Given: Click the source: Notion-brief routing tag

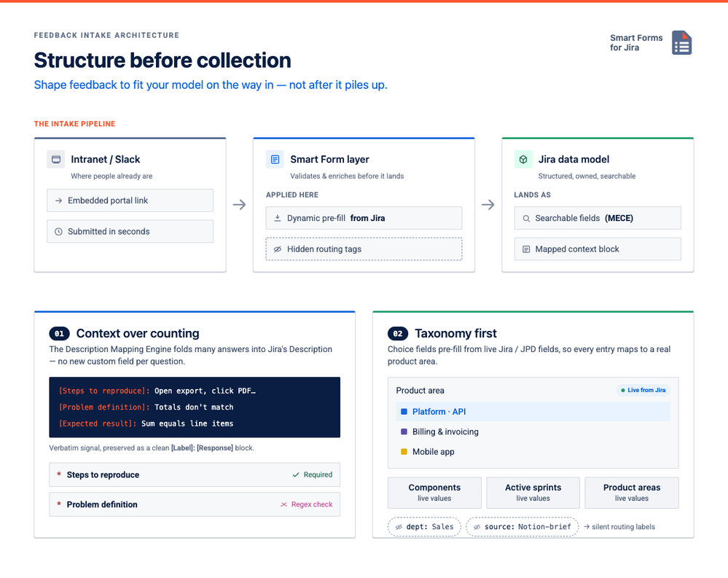Looking at the screenshot, I should pyautogui.click(x=522, y=527).
